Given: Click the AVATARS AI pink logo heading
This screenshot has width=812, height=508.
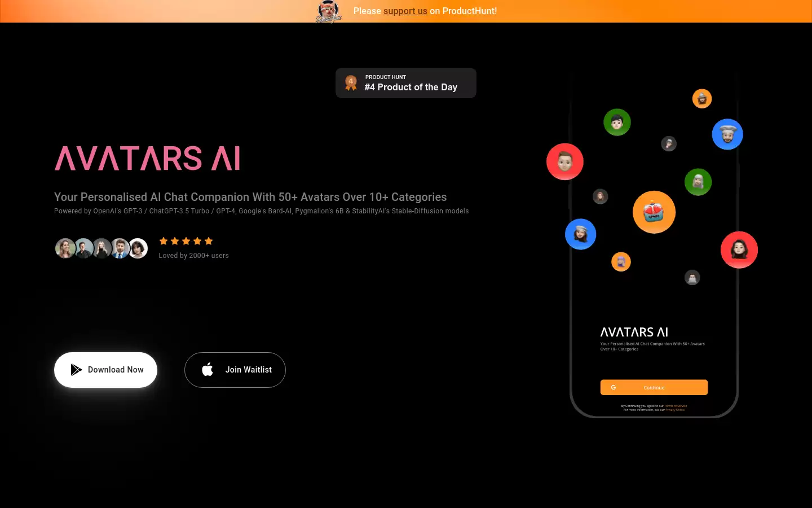Looking at the screenshot, I should (148, 158).
